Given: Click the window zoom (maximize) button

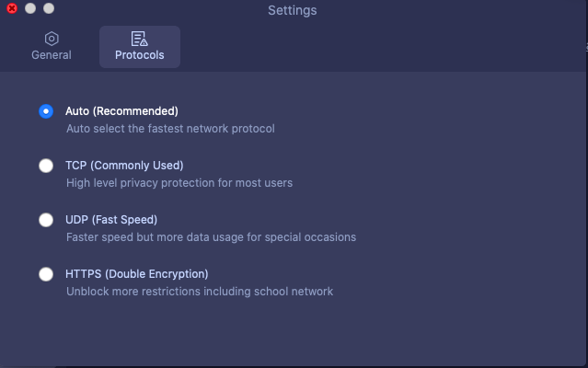Looking at the screenshot, I should (x=49, y=8).
